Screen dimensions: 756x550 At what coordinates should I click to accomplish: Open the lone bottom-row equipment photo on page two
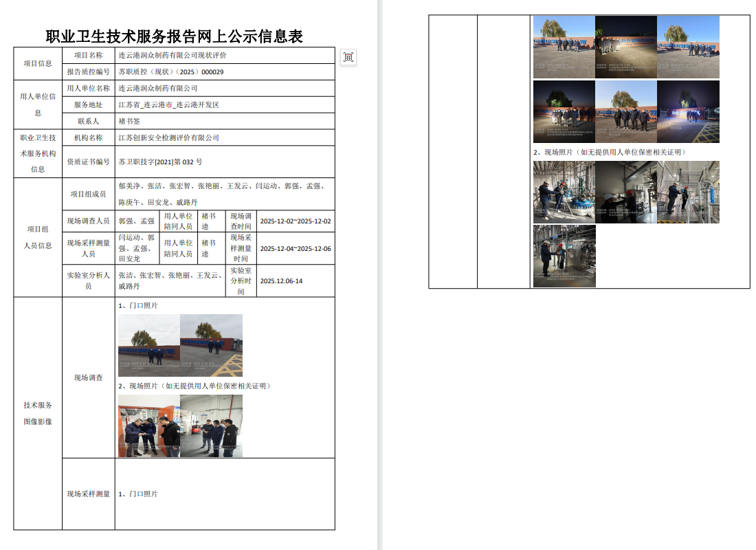[x=564, y=256]
